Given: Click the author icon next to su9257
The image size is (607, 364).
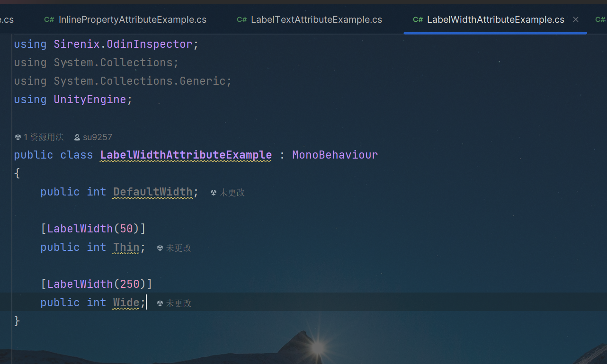Looking at the screenshot, I should click(x=77, y=137).
